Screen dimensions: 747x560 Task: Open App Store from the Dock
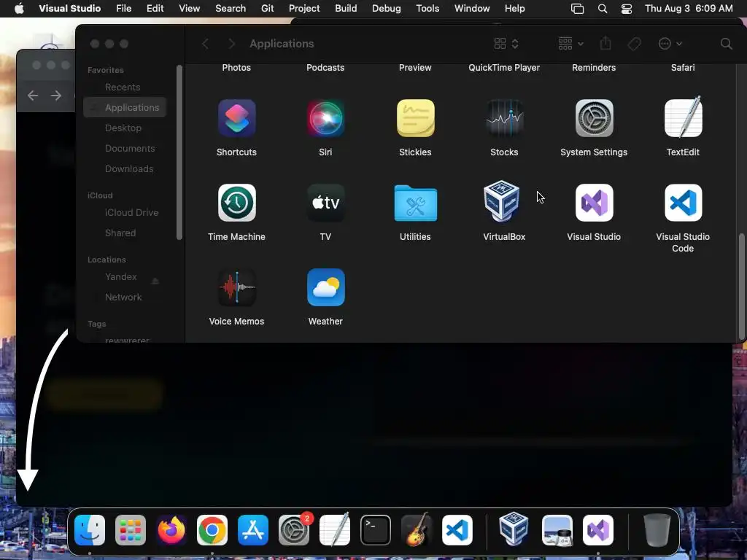(x=253, y=530)
